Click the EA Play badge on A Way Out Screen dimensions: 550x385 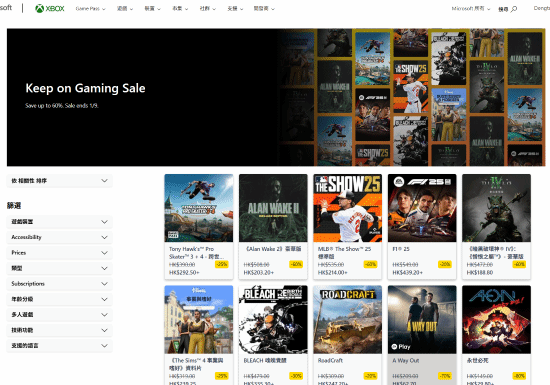tap(401, 347)
